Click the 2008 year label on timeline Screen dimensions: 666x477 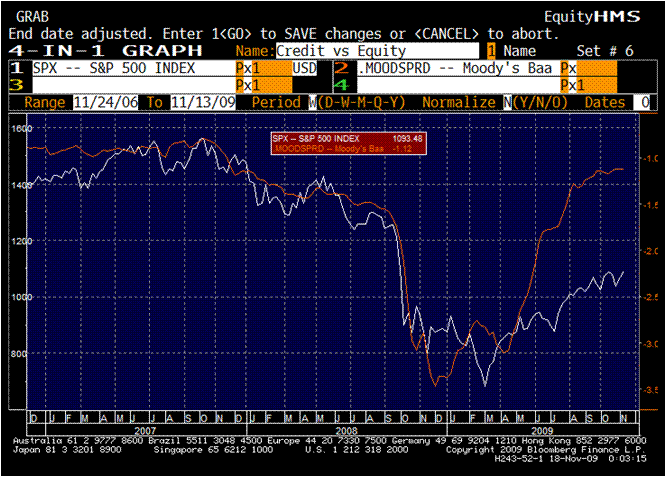347,430
